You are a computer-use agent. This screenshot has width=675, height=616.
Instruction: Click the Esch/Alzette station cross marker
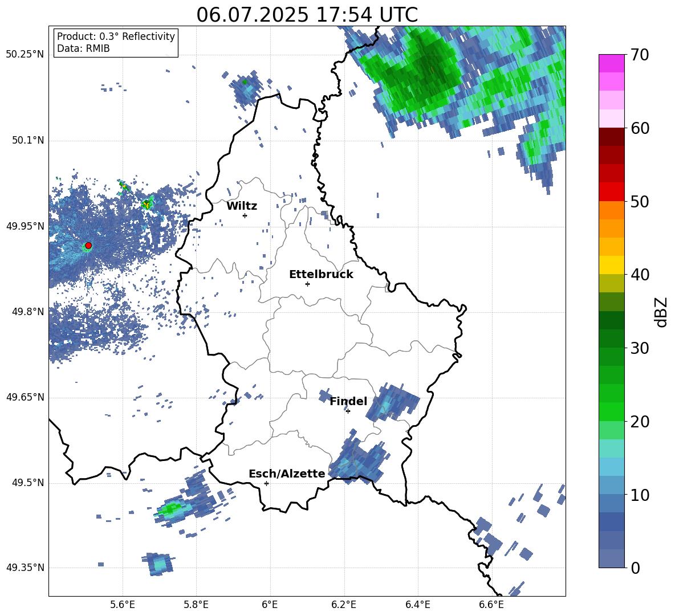266,483
